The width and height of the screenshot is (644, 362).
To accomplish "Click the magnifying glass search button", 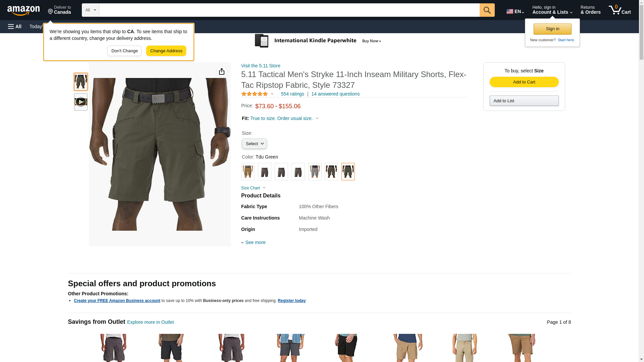I will [487, 10].
